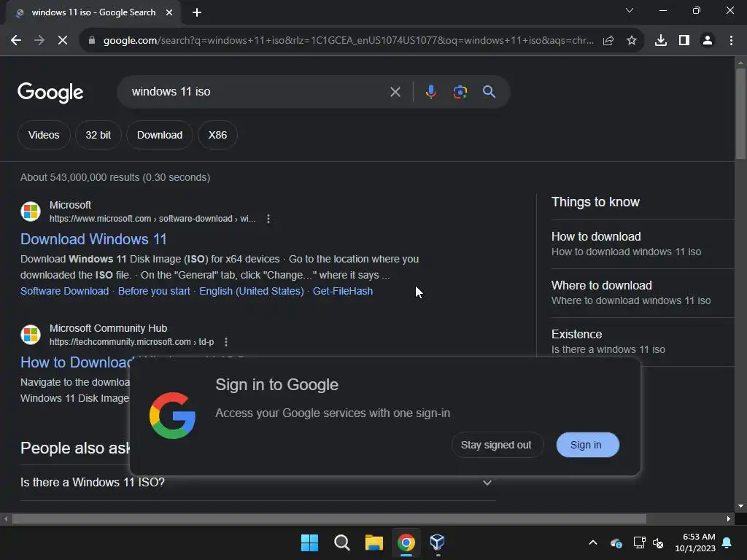This screenshot has width=747, height=560.
Task: Open more options for the Microsoft result
Action: click(268, 219)
